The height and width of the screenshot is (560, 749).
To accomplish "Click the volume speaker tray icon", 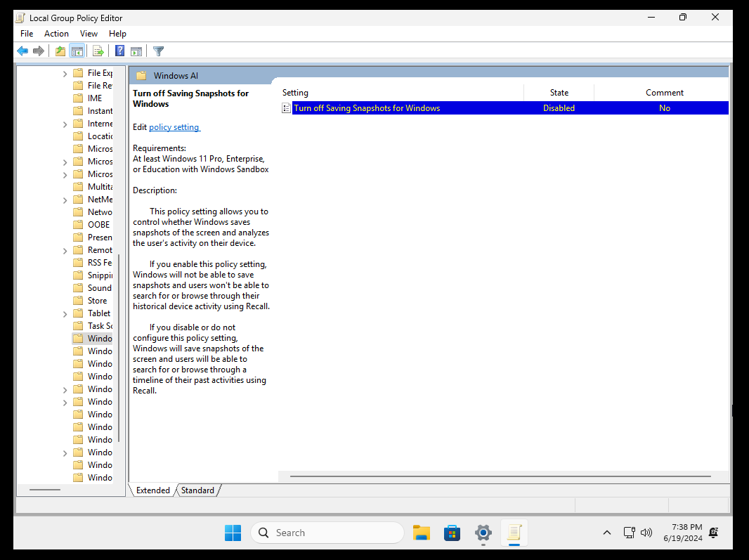I will click(x=646, y=533).
